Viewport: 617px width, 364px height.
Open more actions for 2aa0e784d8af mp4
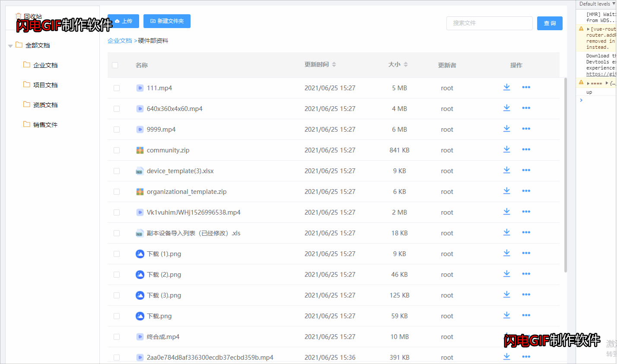[x=526, y=357]
